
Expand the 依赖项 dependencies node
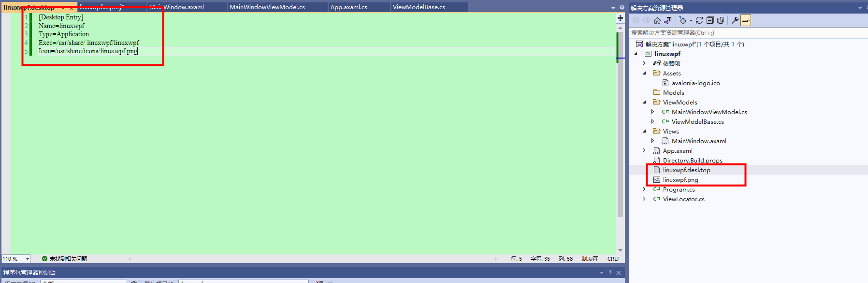pyautogui.click(x=644, y=63)
